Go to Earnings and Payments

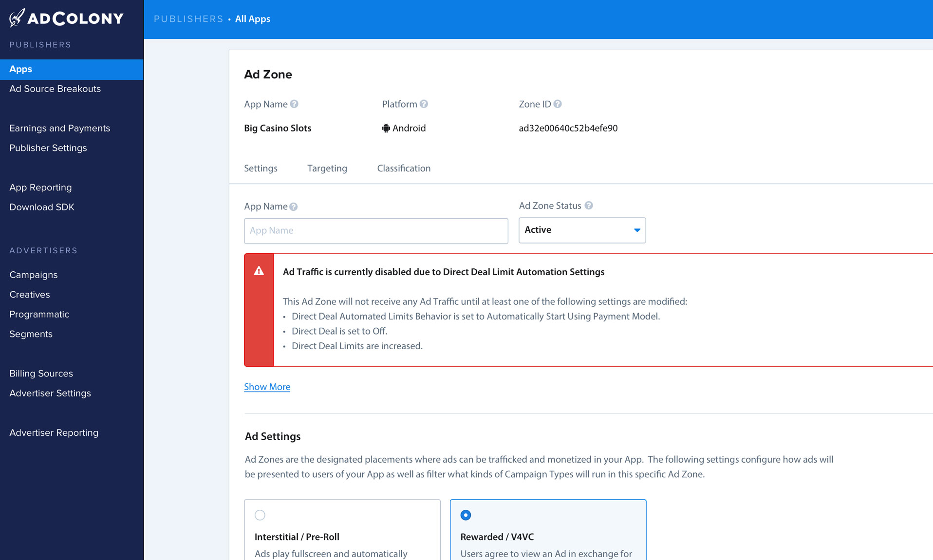pos(59,128)
